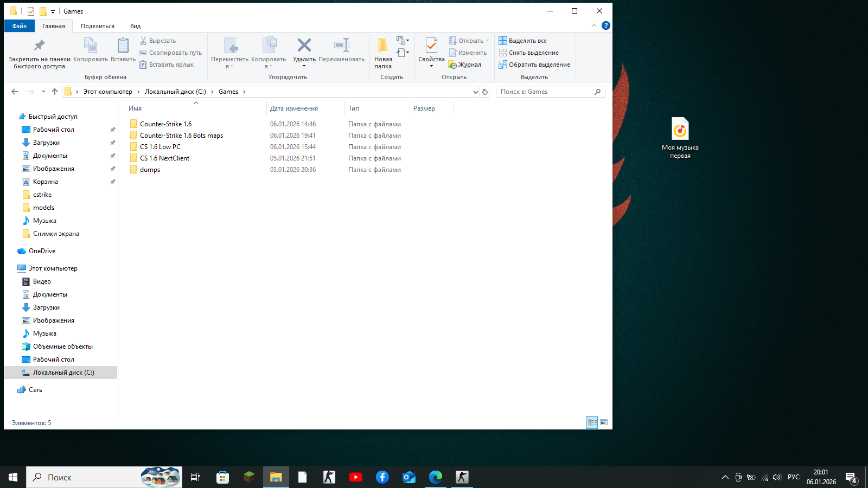
Task: Open recent locations dropdown arrow
Action: point(43,92)
